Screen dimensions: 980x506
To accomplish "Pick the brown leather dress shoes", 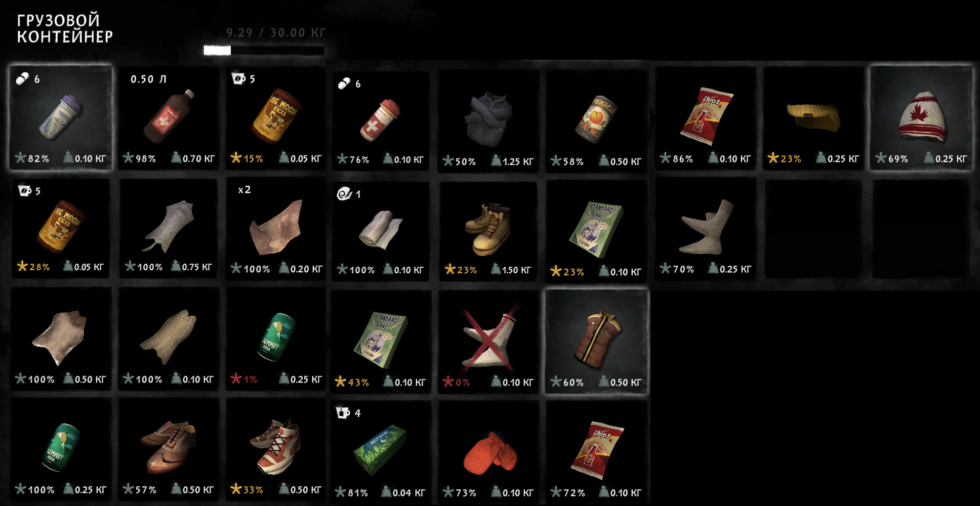I will 169,449.
